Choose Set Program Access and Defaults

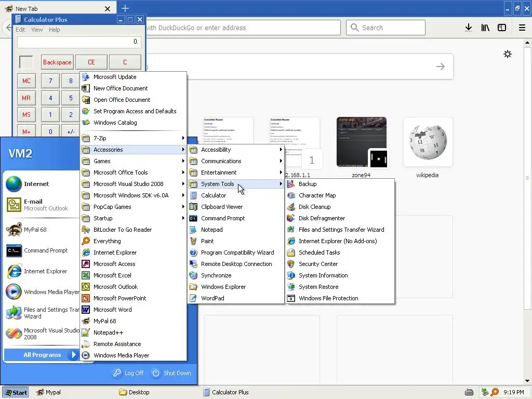pyautogui.click(x=134, y=111)
